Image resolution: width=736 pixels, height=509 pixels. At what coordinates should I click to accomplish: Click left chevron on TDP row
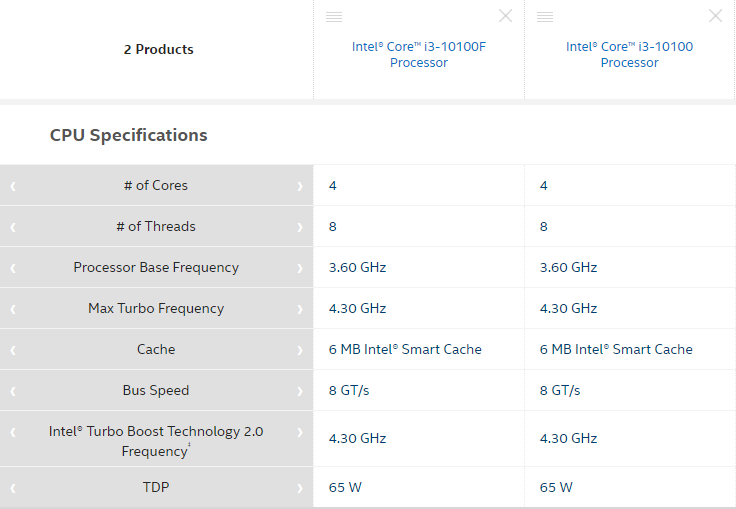(x=13, y=488)
